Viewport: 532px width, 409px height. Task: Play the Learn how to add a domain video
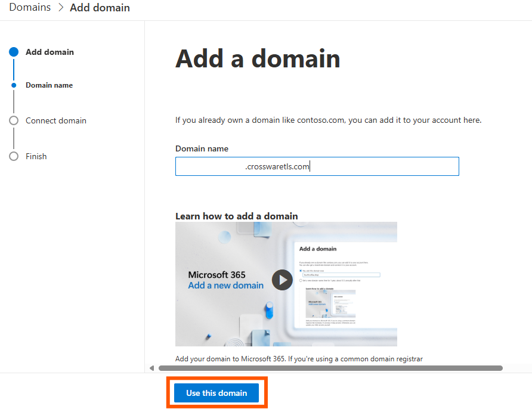pos(282,280)
